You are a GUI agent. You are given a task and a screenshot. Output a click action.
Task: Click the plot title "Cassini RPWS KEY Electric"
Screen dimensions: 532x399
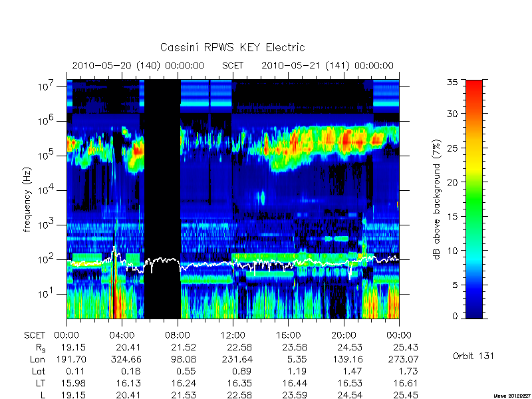point(232,47)
